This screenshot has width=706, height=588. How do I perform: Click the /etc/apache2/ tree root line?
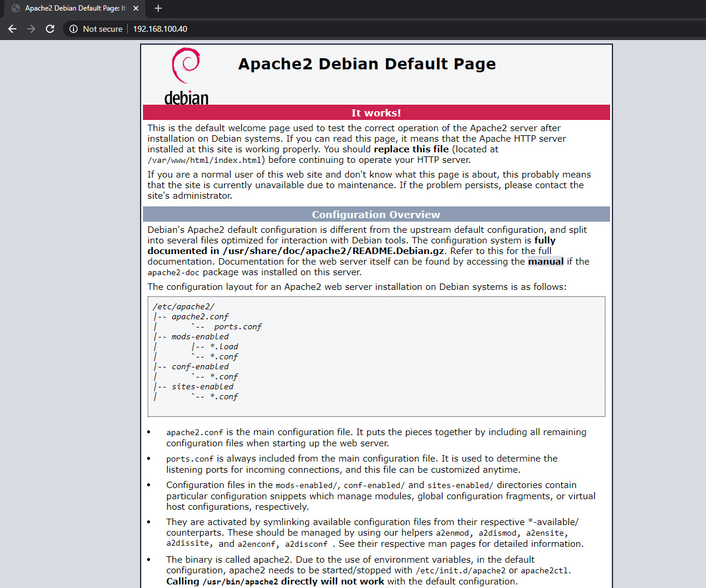[184, 306]
